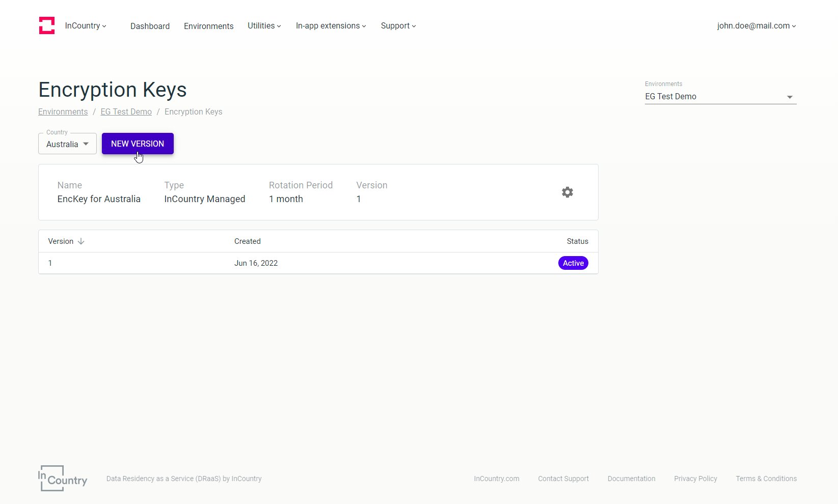This screenshot has height=504, width=838.
Task: Open the Country dropdown showing Australia
Action: coord(67,144)
